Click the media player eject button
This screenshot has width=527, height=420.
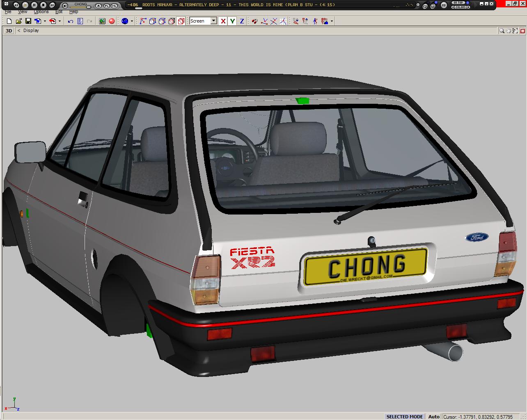point(98,6)
